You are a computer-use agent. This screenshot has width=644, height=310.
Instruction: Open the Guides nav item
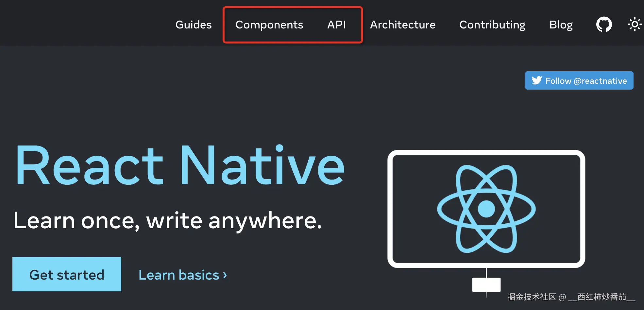(x=194, y=25)
